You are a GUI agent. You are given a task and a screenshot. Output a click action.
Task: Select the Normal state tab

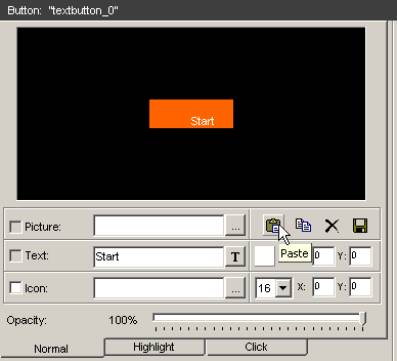pyautogui.click(x=51, y=349)
